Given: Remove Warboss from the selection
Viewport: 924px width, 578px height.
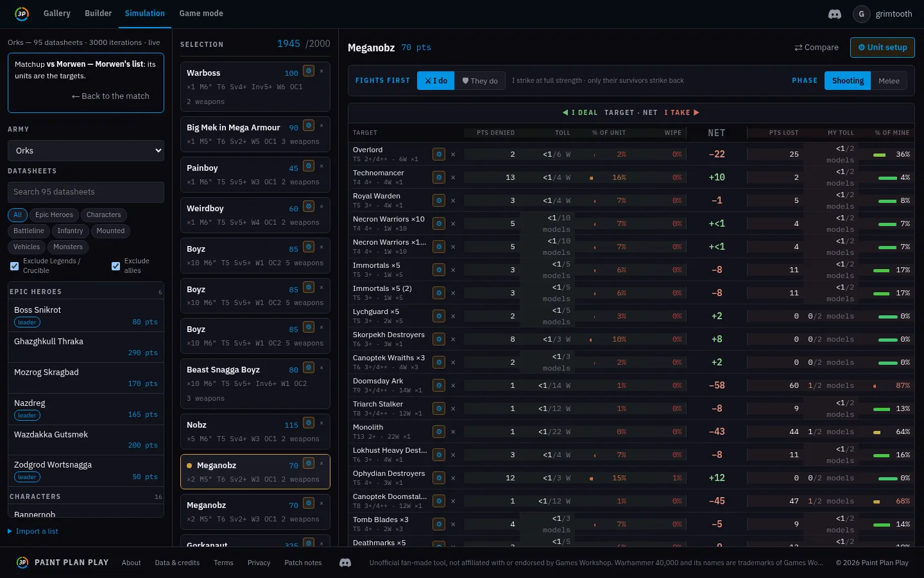Looking at the screenshot, I should click(321, 71).
